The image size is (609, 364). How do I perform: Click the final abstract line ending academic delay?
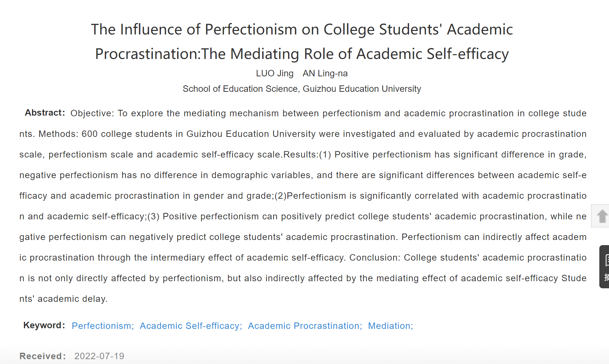pyautogui.click(x=64, y=299)
